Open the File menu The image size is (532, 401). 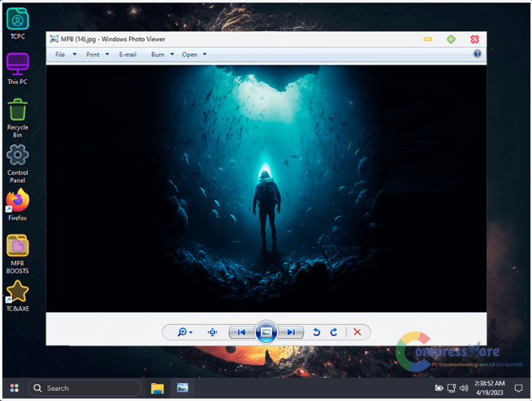click(60, 55)
